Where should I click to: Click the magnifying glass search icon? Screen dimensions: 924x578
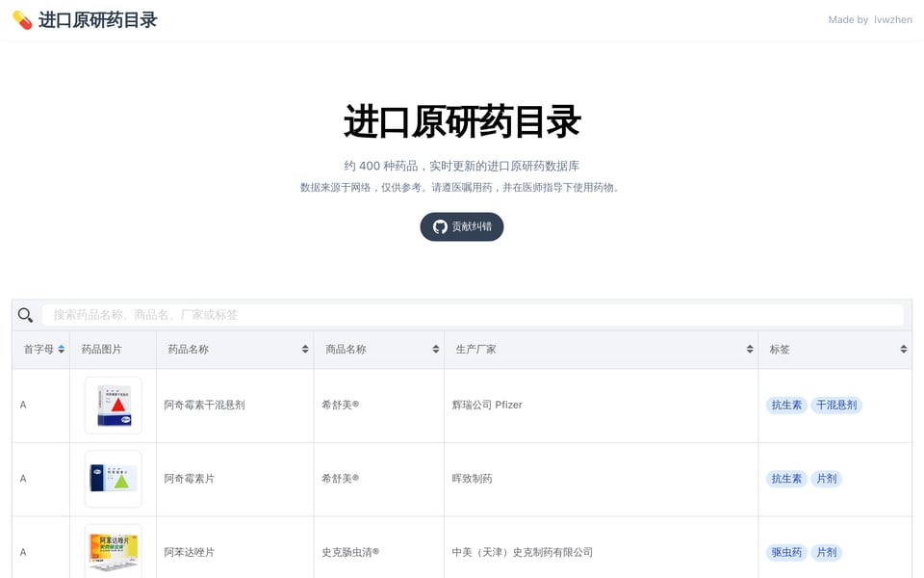tap(25, 315)
